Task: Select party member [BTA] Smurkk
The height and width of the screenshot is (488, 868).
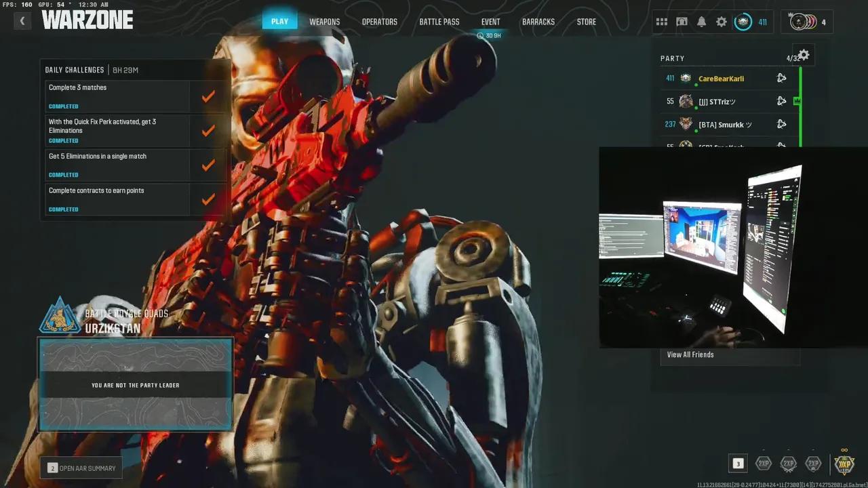Action: pos(724,125)
